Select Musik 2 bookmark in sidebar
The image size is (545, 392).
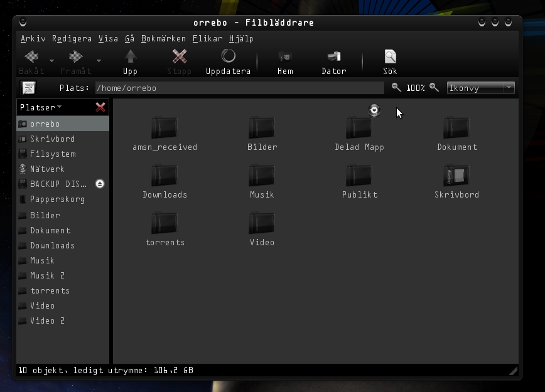pos(63,275)
